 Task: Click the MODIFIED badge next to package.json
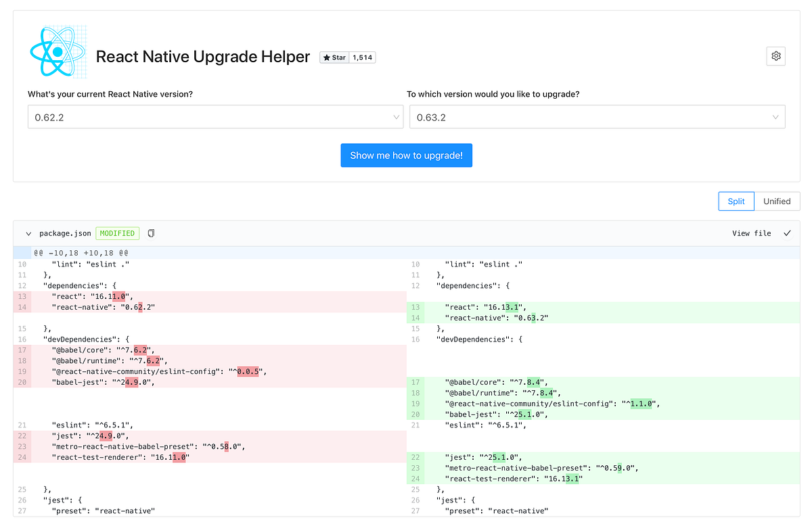[x=117, y=233]
